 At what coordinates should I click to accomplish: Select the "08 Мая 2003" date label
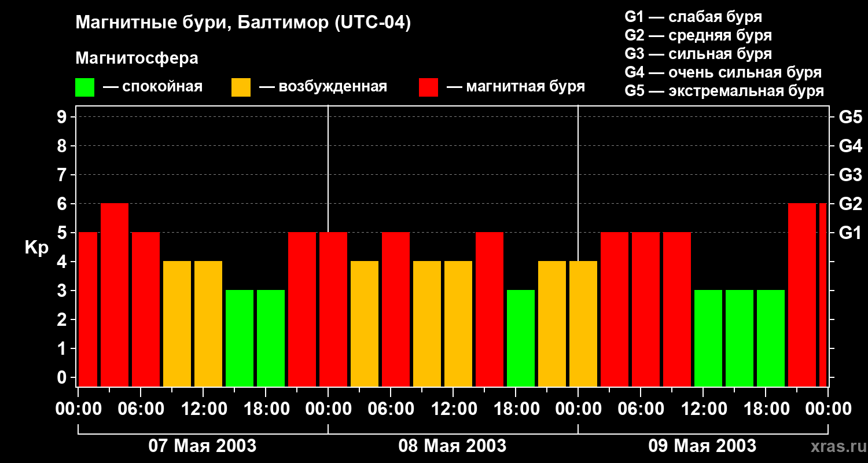pos(453,446)
